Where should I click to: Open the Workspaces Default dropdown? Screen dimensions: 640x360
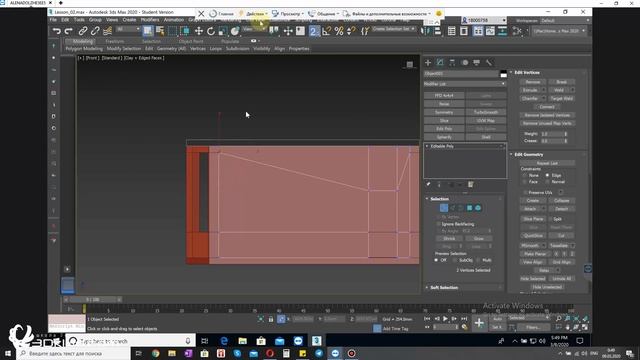(564, 20)
